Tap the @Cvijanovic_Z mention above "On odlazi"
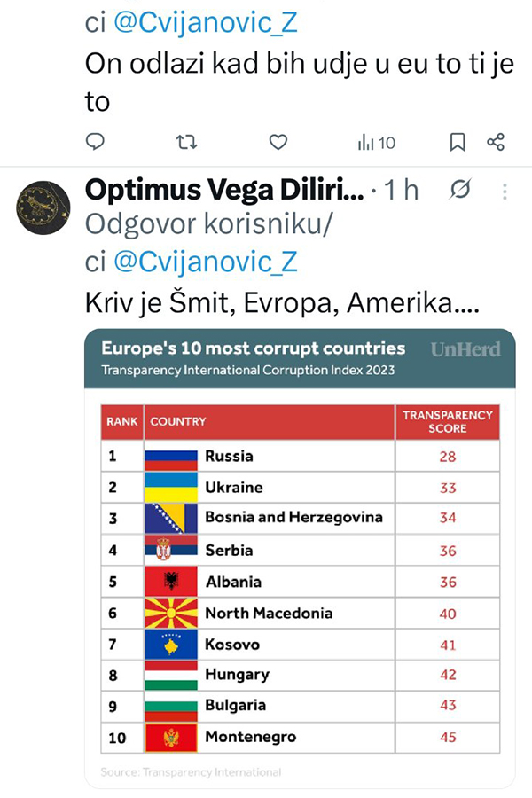Image resolution: width=532 pixels, height=798 pixels. click(x=206, y=22)
